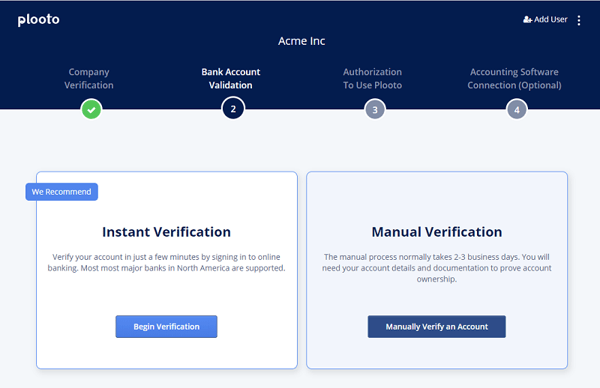The height and width of the screenshot is (388, 600).
Task: Click the Manual Verification description text
Action: tap(437, 268)
